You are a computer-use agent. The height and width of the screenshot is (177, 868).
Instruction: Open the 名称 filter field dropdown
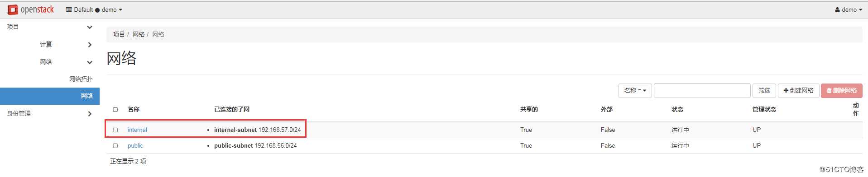tap(635, 90)
